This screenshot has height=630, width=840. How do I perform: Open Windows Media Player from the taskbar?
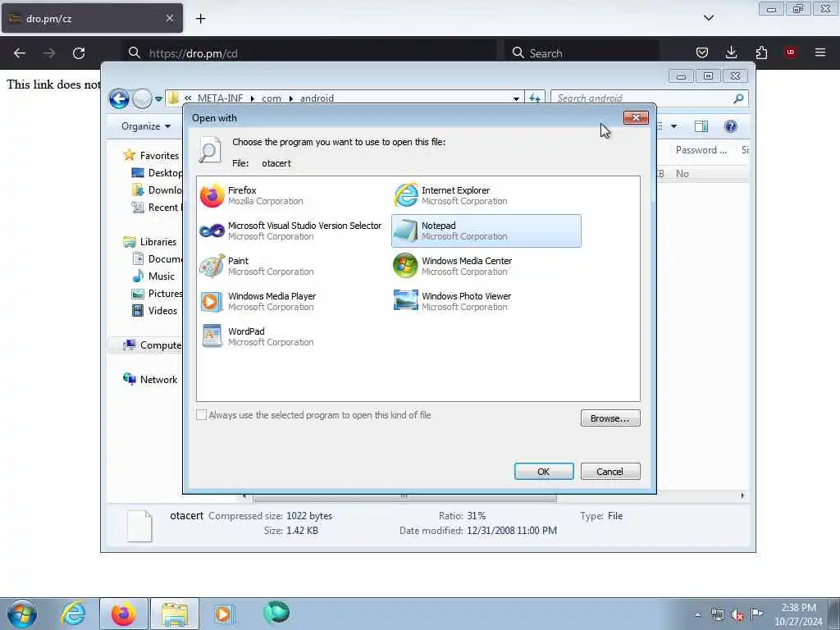[x=223, y=614]
